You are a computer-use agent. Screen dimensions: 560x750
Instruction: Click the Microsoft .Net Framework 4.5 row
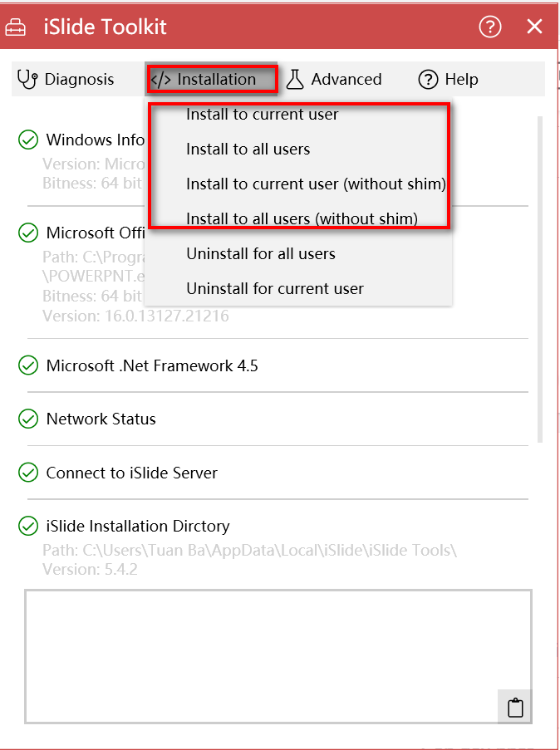278,366
